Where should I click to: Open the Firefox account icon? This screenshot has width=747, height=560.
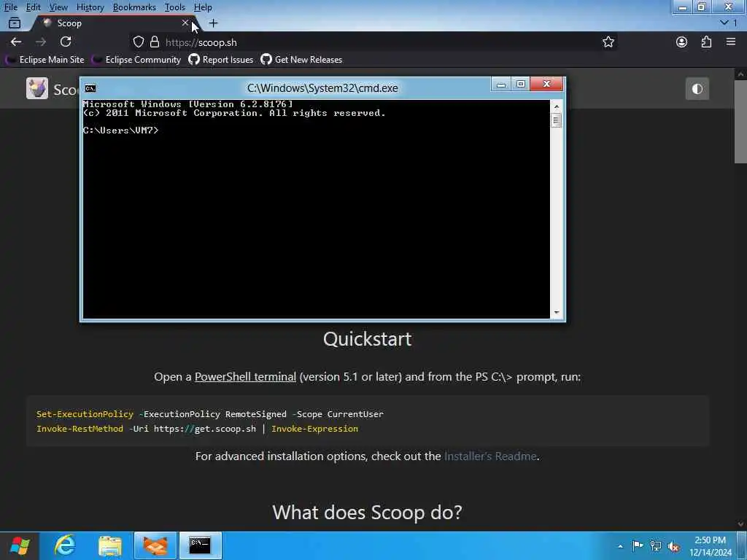click(682, 42)
